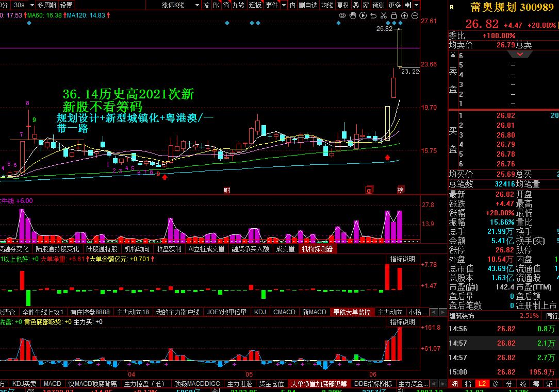The height and width of the screenshot is (392, 559).
Task: Open the 更多 menu in toolbar
Action: pos(394,5)
